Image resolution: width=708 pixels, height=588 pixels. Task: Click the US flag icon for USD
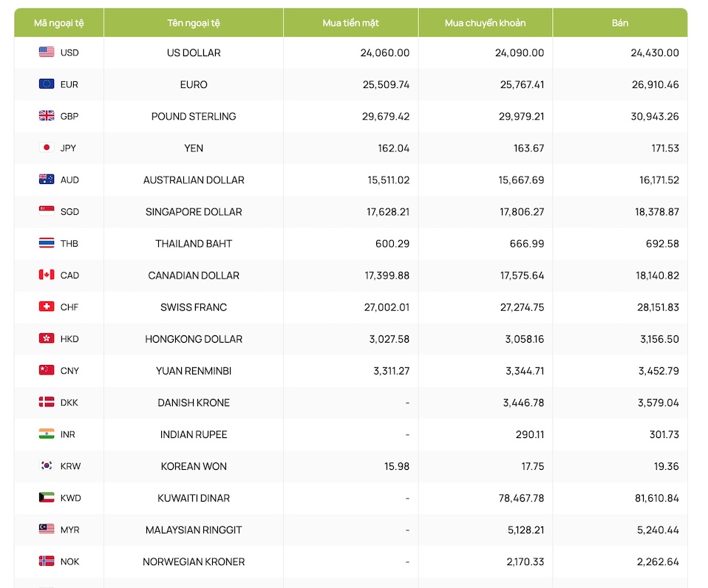pos(47,52)
